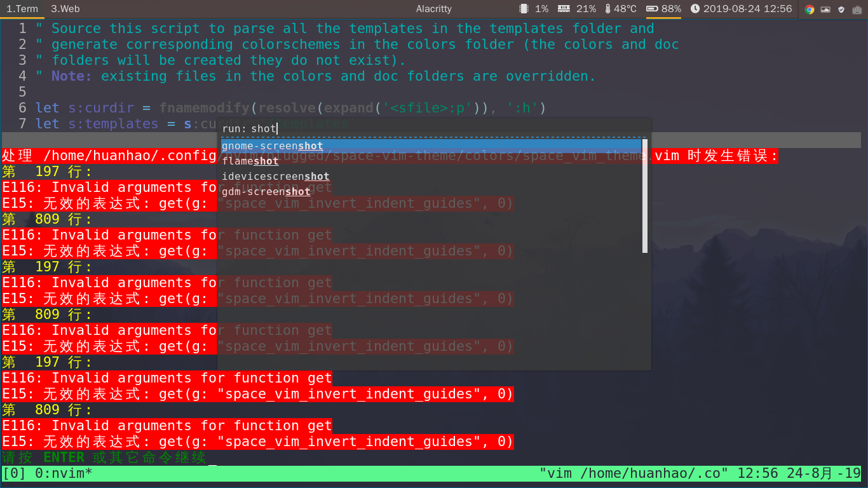Click the shield tray icon

(841, 9)
